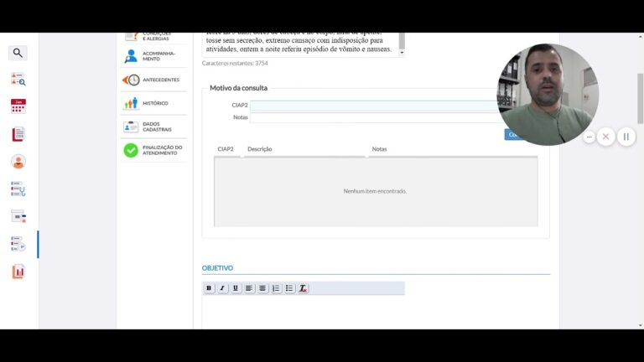Click the Notas column header in table
644x362 pixels.
379,149
